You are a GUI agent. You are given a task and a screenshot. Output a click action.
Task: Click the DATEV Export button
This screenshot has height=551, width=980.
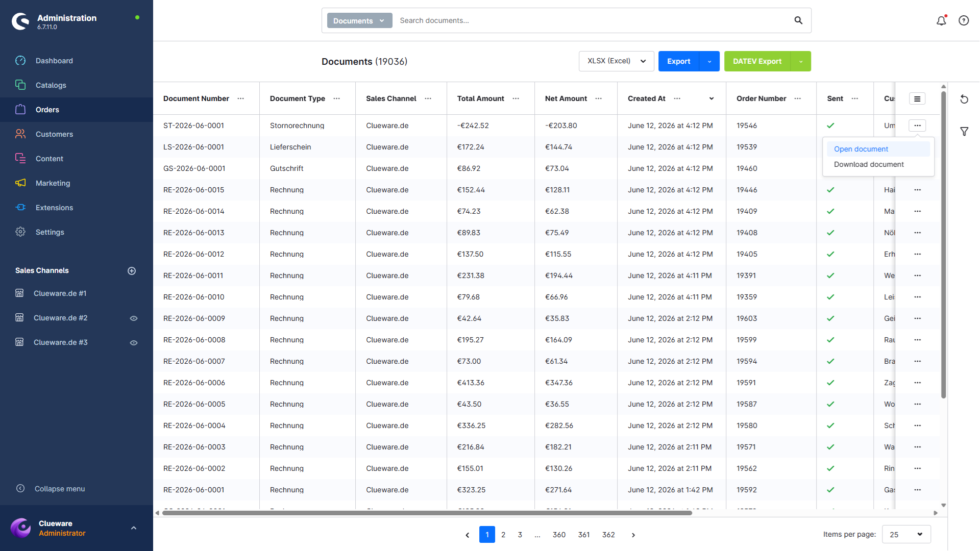tap(757, 61)
